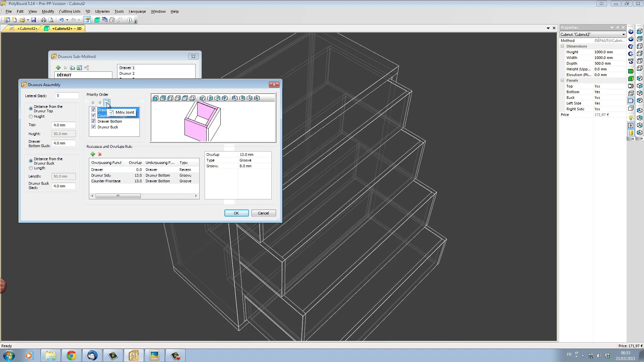This screenshot has width=644, height=362.
Task: Open the Cabinet 'Cubinet2' dropdown in Properties
Action: pyautogui.click(x=623, y=35)
